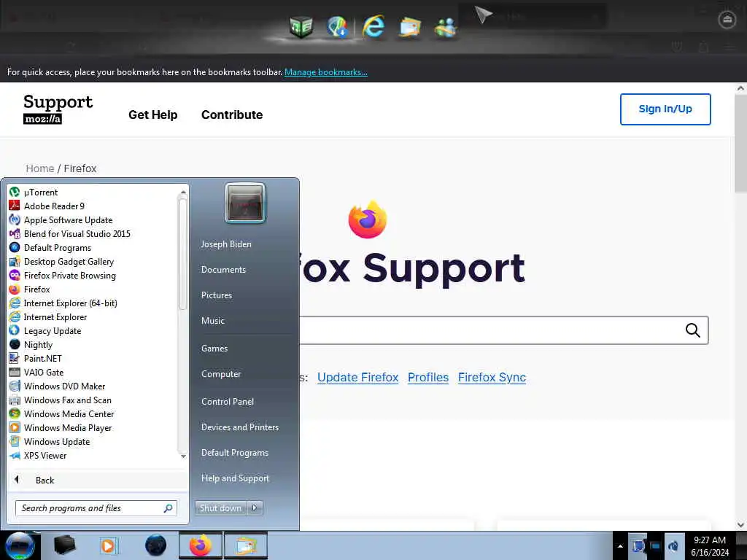The height and width of the screenshot is (560, 747).
Task: Open the Messenger people dock icon
Action: tap(446, 27)
